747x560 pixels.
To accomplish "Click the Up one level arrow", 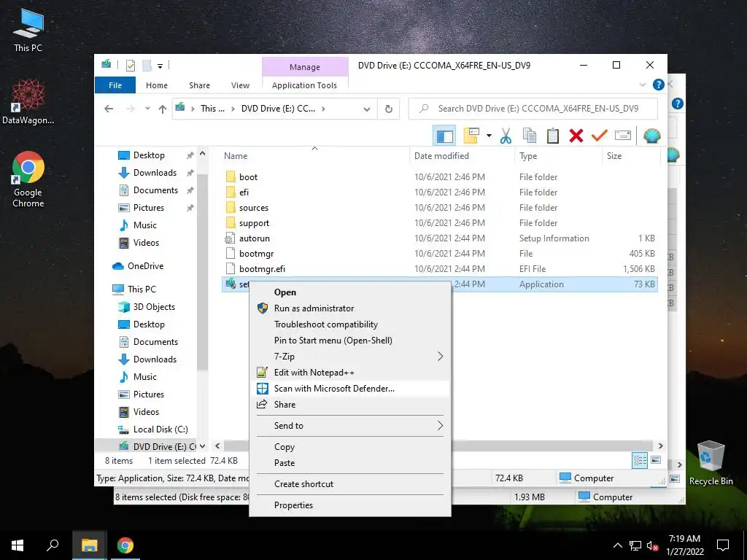I will pos(163,109).
